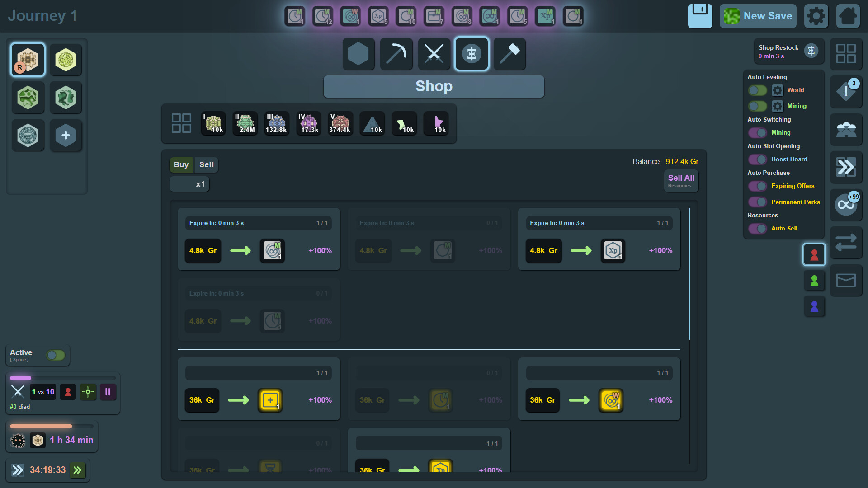Toggle Auto Sell for resources
This screenshot has height=488, width=868.
[x=757, y=228]
